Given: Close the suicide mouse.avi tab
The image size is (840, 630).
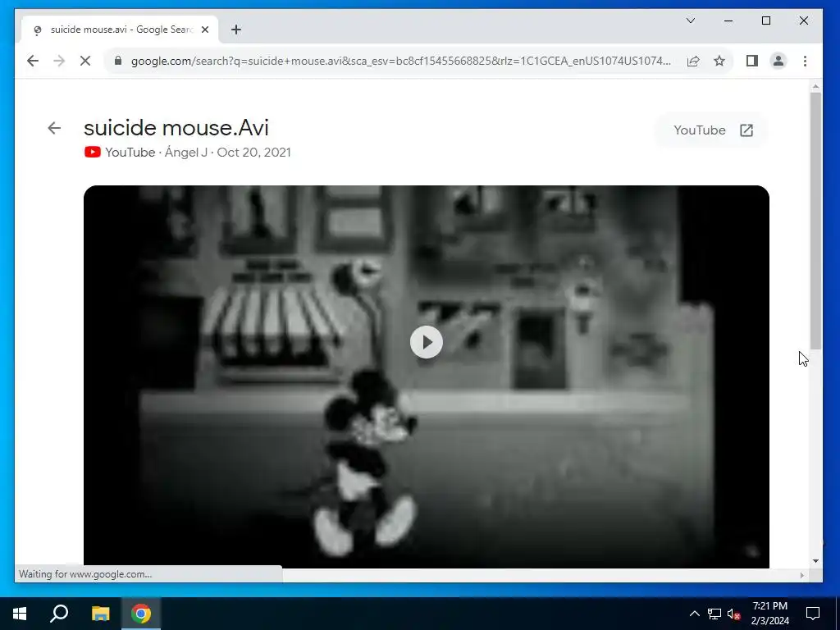Looking at the screenshot, I should click(204, 30).
